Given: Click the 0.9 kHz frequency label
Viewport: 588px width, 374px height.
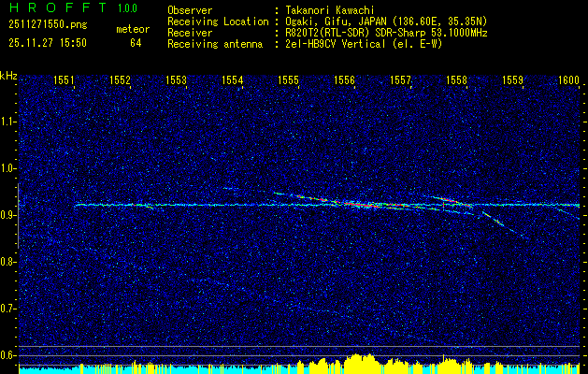Looking at the screenshot, I should point(8,215).
